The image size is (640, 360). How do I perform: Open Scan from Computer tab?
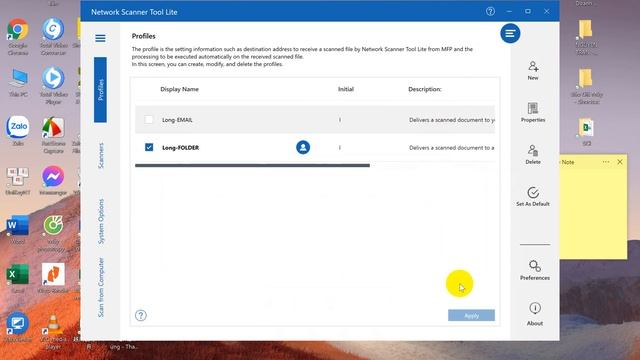tap(101, 287)
